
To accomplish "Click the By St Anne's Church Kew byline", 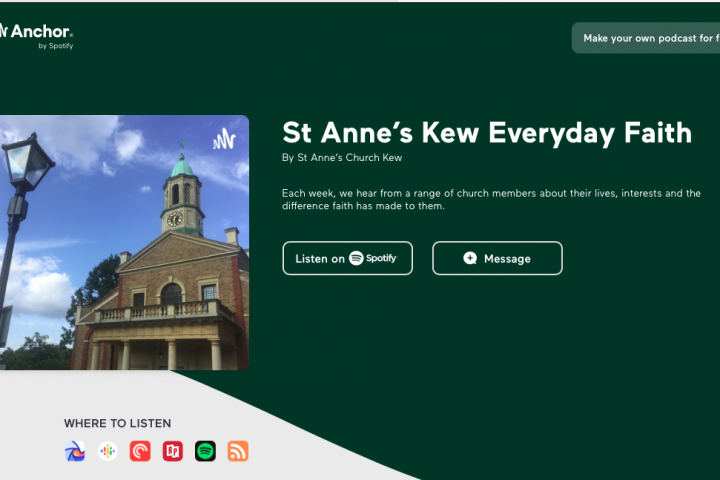I will click(342, 158).
